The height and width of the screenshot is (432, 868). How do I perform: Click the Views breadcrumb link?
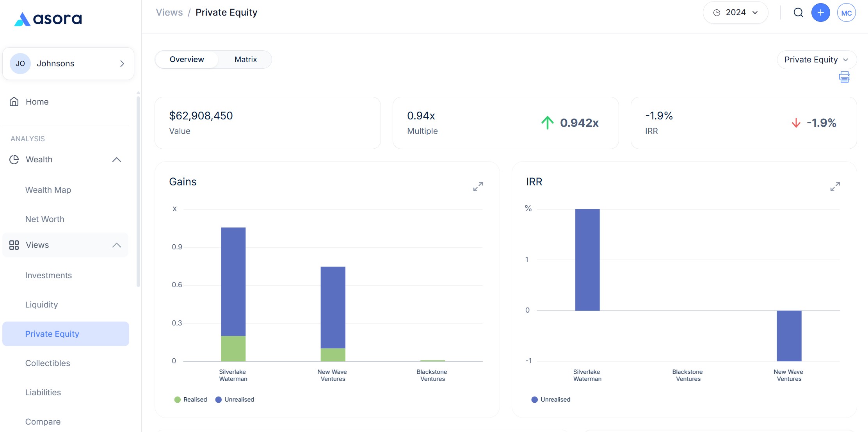click(x=169, y=12)
